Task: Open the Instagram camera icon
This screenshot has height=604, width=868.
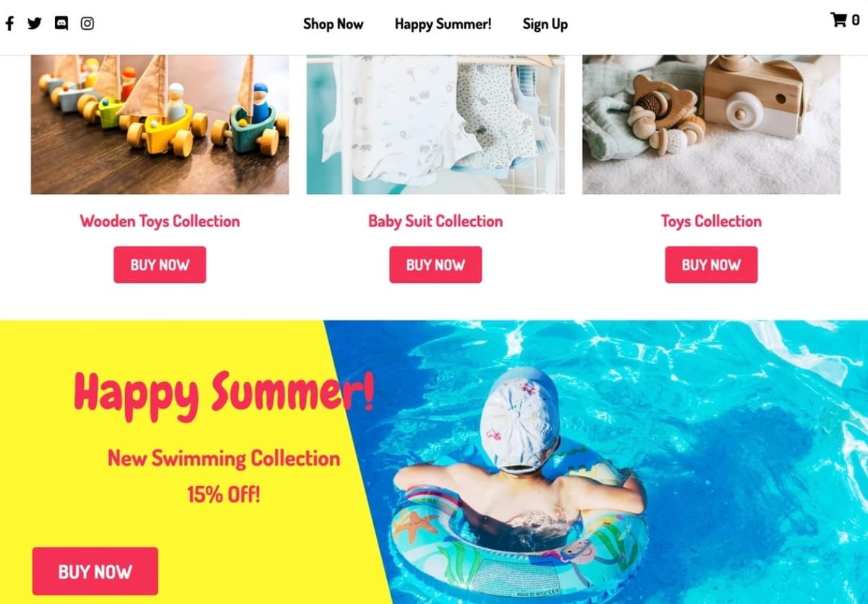Action: click(88, 23)
